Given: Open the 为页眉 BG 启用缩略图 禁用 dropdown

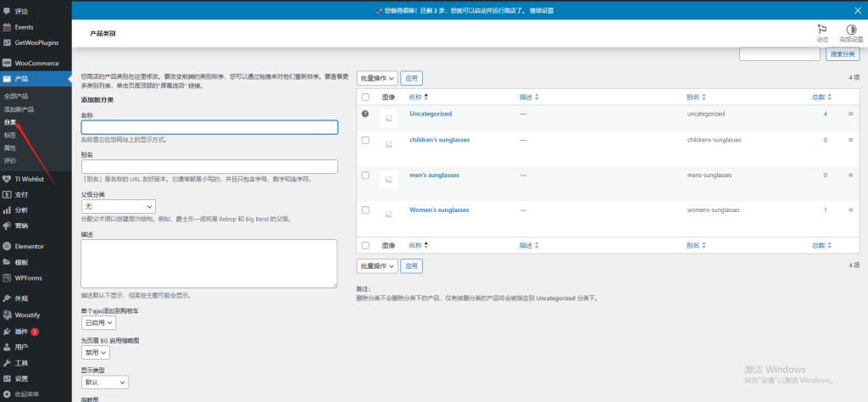Looking at the screenshot, I should click(95, 352).
